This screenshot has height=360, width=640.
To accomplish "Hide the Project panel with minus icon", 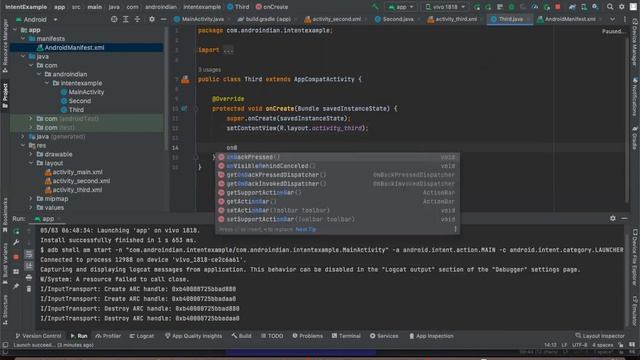I will [163, 19].
